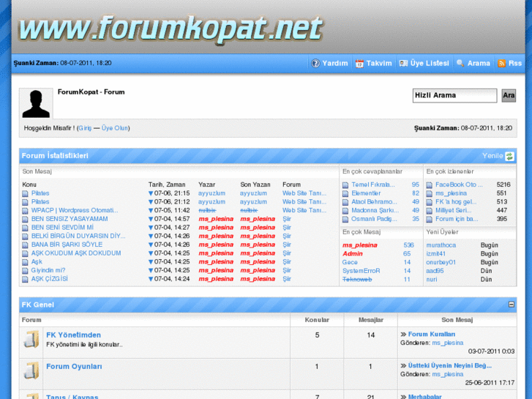Click the page icon beside Milliyet Seri...
This screenshot has width=532, height=399.
(x=430, y=211)
